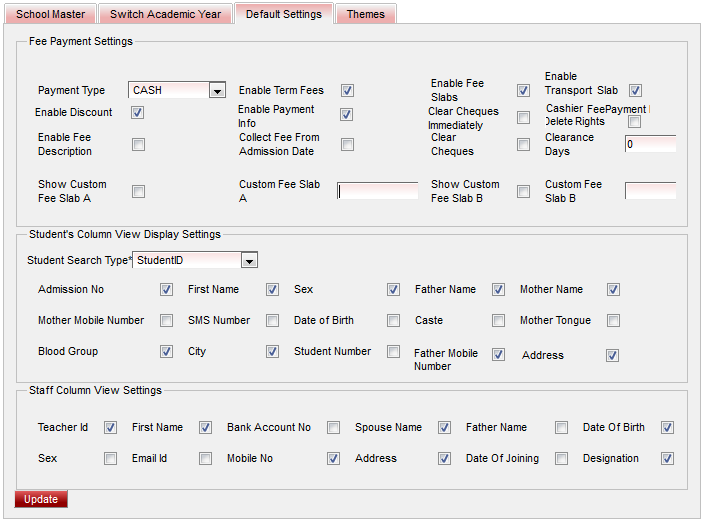Uncheck the Enable Term Fees checkbox
The width and height of the screenshot is (705, 522).
pos(348,91)
